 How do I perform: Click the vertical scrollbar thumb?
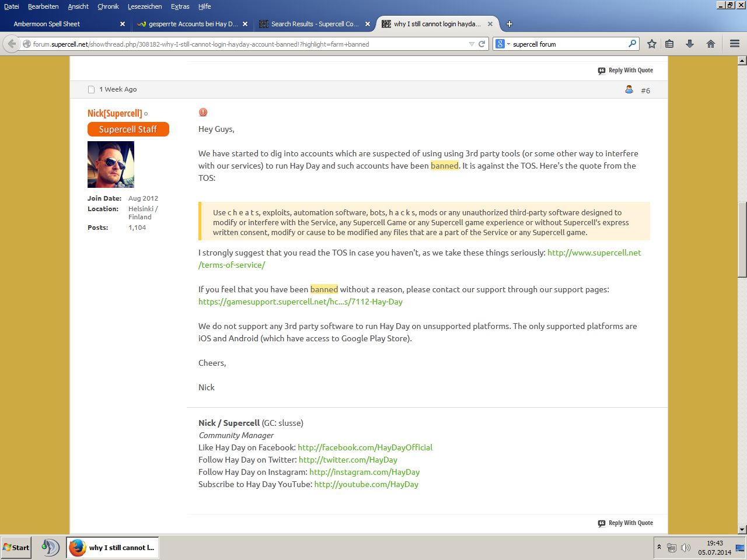(x=742, y=239)
